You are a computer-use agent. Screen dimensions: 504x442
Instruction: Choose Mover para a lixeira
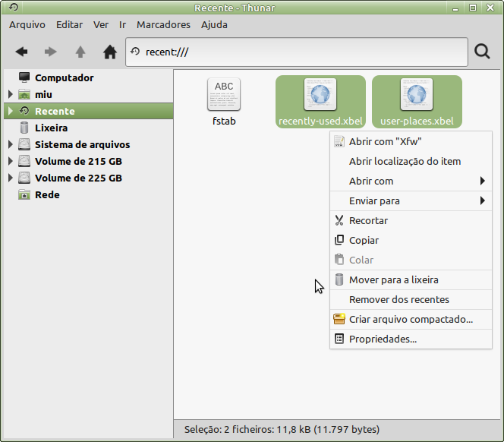411,280
